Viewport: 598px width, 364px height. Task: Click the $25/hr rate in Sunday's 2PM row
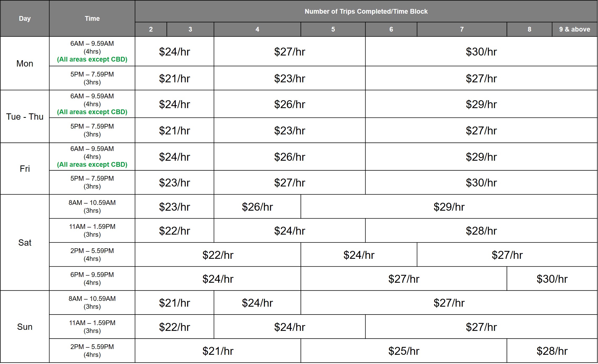[x=404, y=351]
